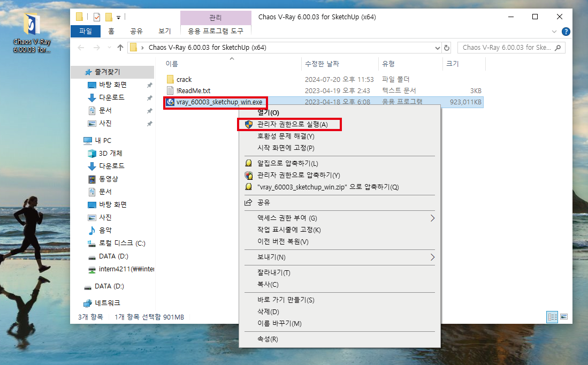The image size is (588, 365).
Task: Sort by 이름 column header
Action: click(x=172, y=64)
